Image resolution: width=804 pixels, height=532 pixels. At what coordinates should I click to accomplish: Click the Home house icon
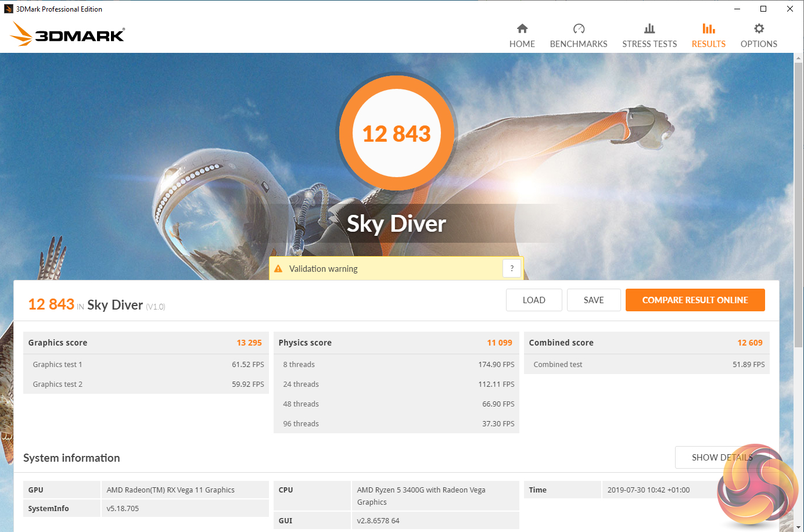tap(522, 28)
